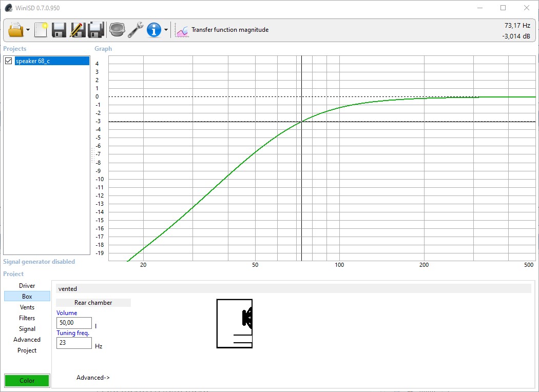Screen dimensions: 539x392
Task: Expand dropdown arrow beside info icon
Action: click(x=166, y=30)
